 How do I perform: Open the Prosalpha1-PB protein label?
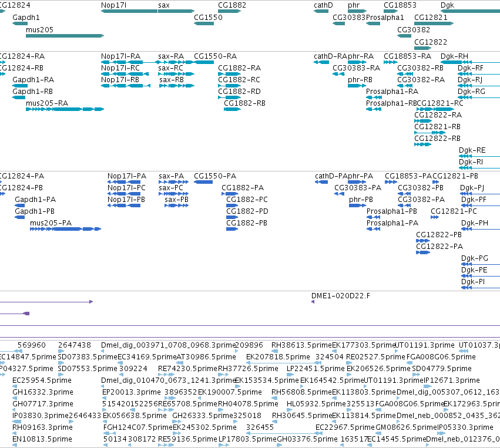pyautogui.click(x=391, y=211)
